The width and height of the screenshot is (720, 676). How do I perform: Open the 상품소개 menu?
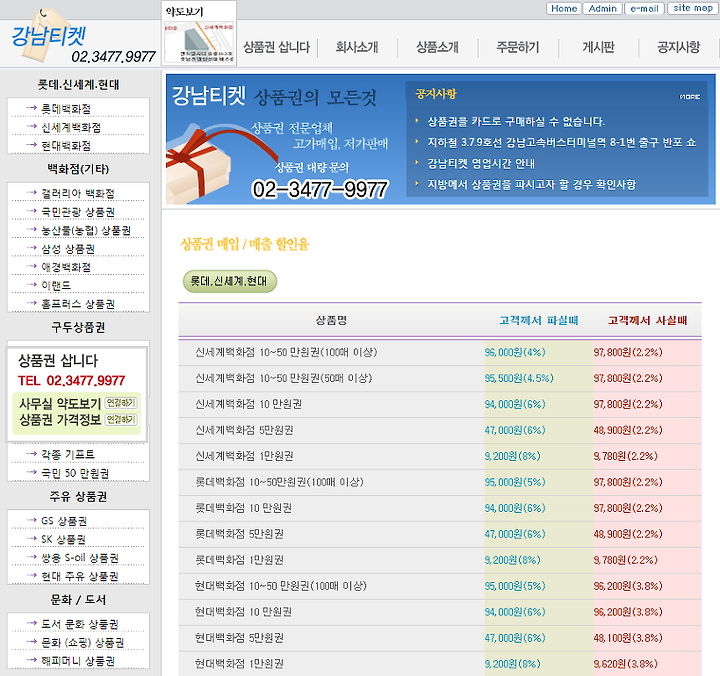tap(437, 47)
